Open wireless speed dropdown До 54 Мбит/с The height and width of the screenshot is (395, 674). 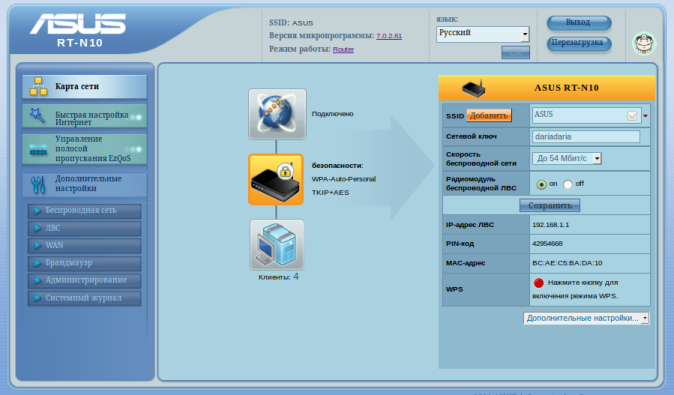pos(567,158)
